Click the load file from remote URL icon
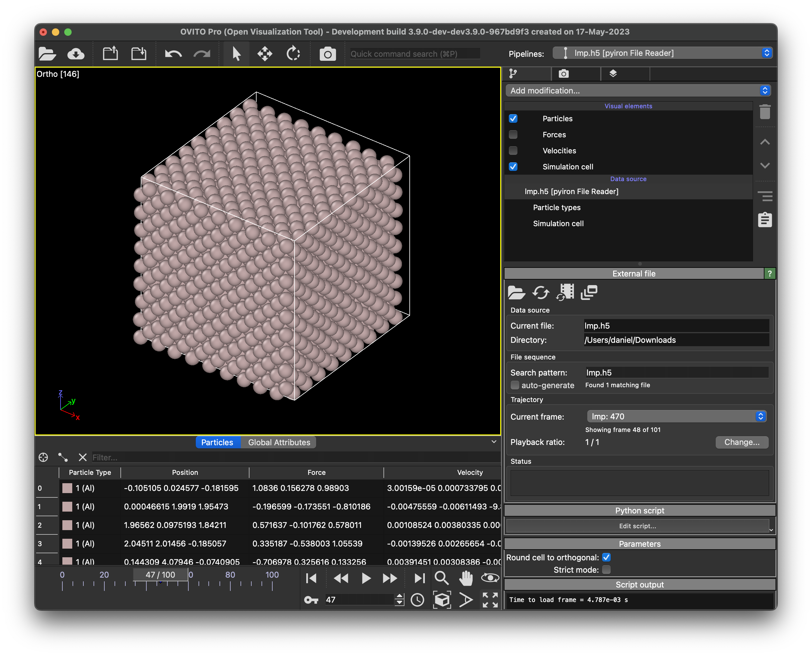The image size is (812, 656). click(76, 54)
